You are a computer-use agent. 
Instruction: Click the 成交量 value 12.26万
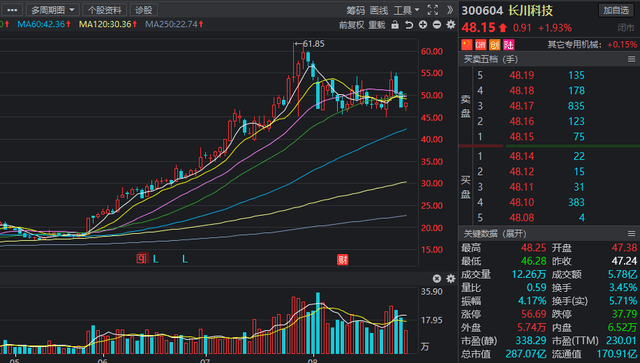pyautogui.click(x=529, y=274)
